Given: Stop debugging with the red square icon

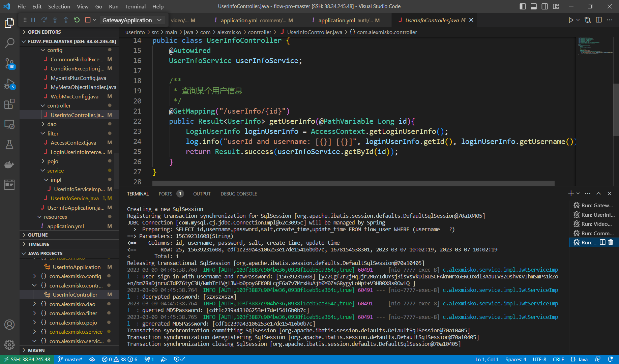Looking at the screenshot, I should (x=87, y=20).
